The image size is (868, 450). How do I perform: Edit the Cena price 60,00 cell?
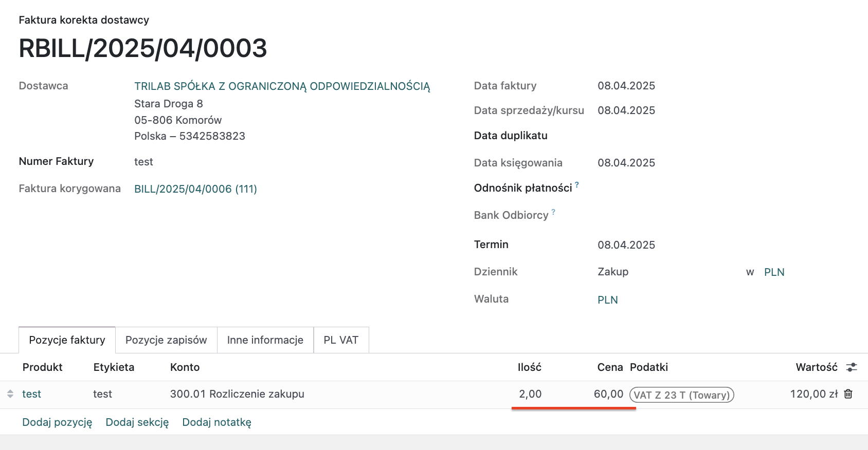tap(608, 394)
